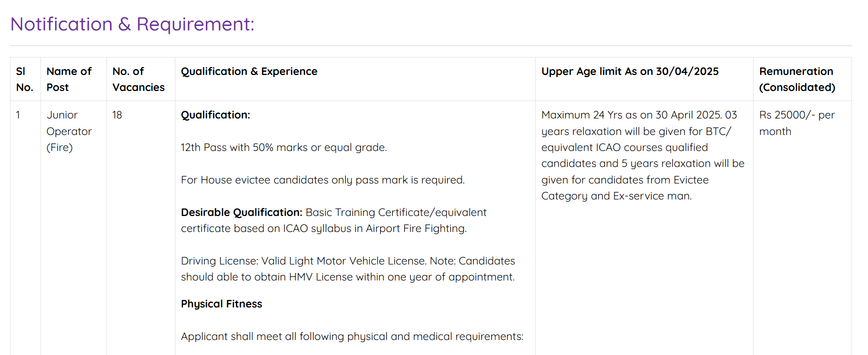
Task: Select the Junior Operator (Fire) post cell
Action: click(69, 131)
